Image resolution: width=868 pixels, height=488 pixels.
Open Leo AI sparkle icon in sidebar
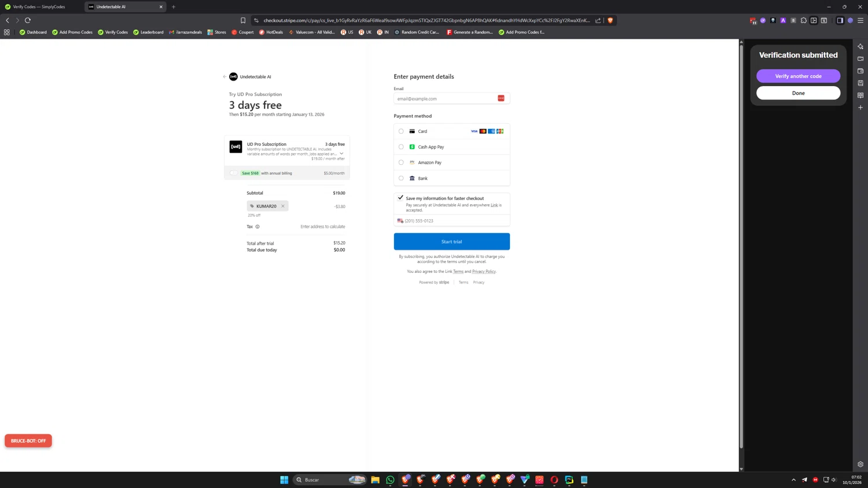[x=860, y=46]
